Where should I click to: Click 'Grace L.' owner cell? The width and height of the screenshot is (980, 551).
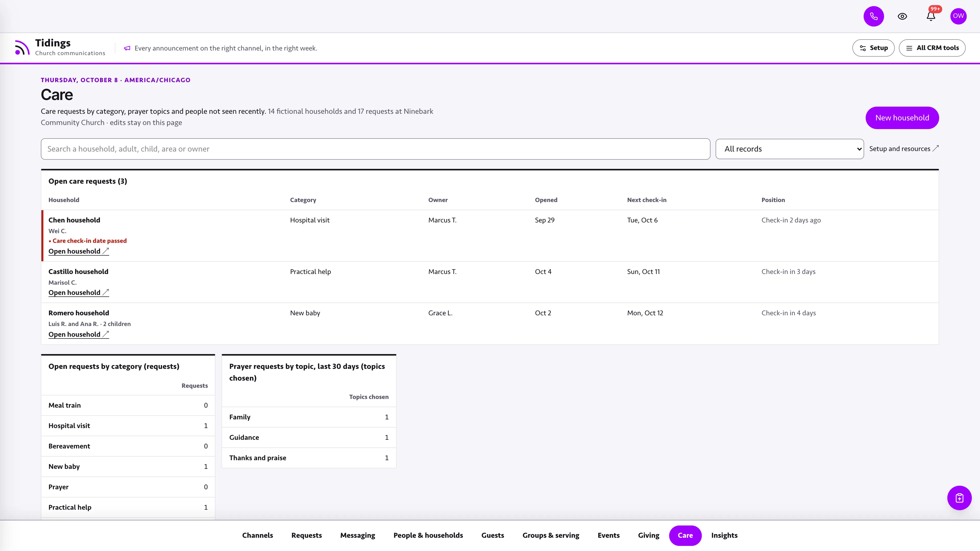click(440, 313)
